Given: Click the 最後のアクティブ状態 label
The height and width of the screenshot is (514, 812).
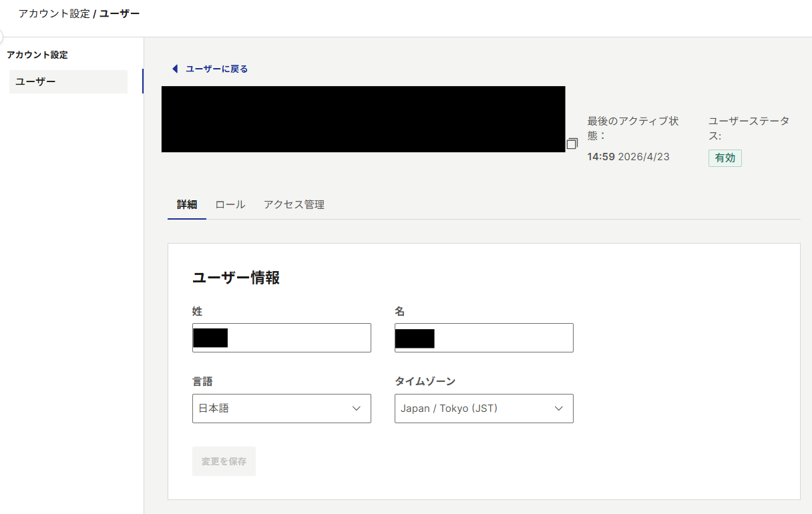Looking at the screenshot, I should point(633,128).
